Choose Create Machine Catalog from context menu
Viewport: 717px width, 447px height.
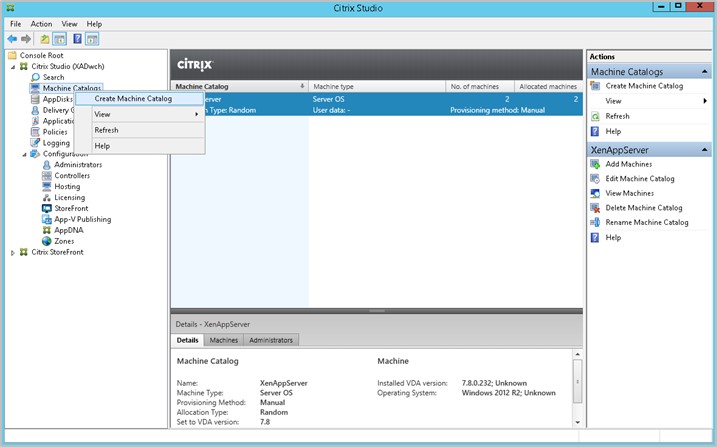click(x=133, y=98)
